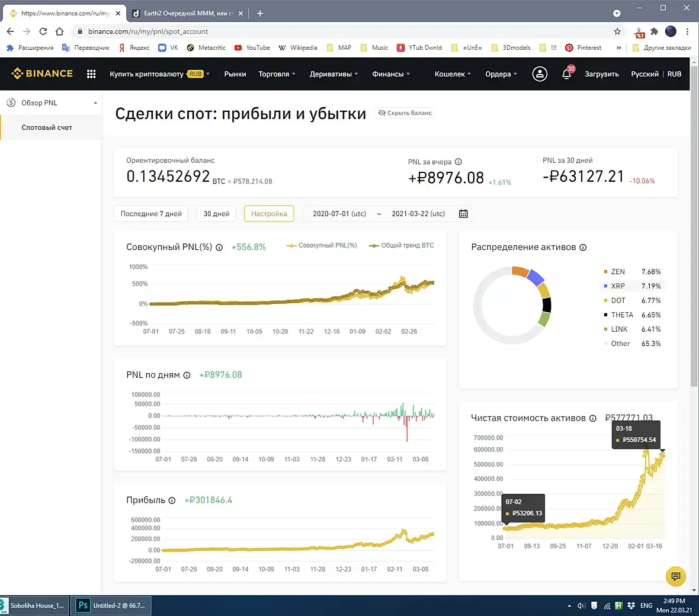This screenshot has width=699, height=616.
Task: Toggle Общий тренд BTC legend series
Action: 402,246
